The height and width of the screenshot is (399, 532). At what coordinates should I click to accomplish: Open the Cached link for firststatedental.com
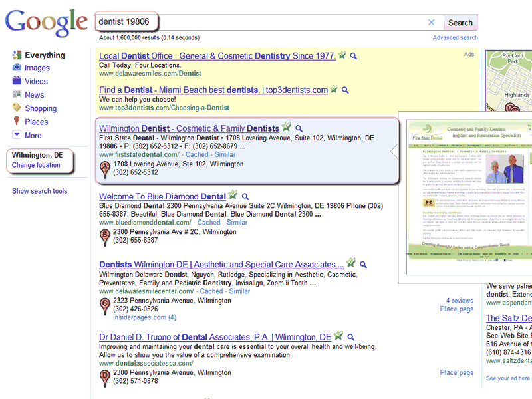[197, 154]
